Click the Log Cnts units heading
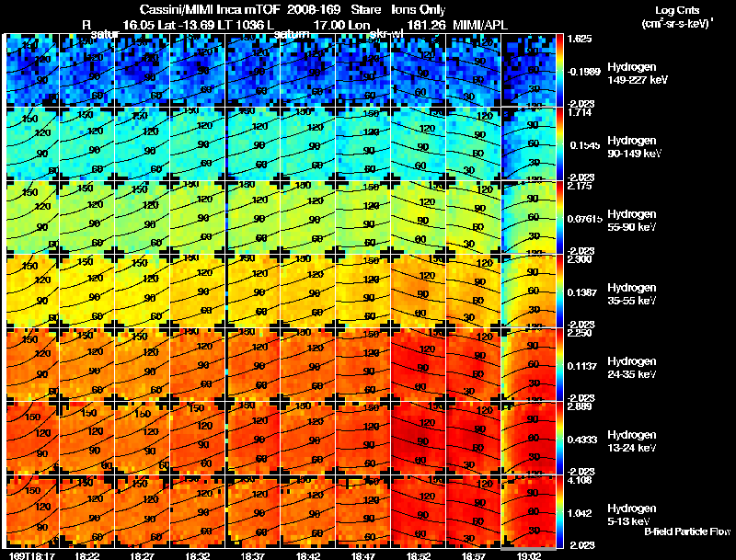Image resolution: width=736 pixels, height=560 pixels. pyautogui.click(x=677, y=10)
